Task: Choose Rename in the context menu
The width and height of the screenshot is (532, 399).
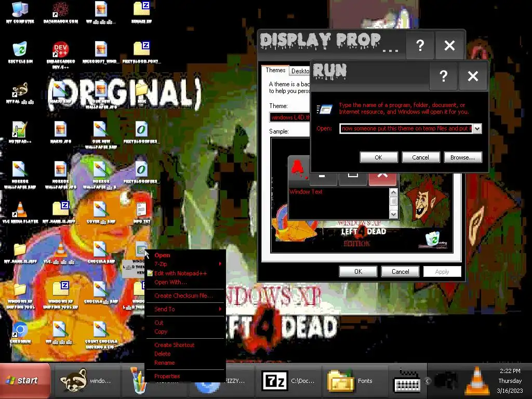Action: point(185,363)
